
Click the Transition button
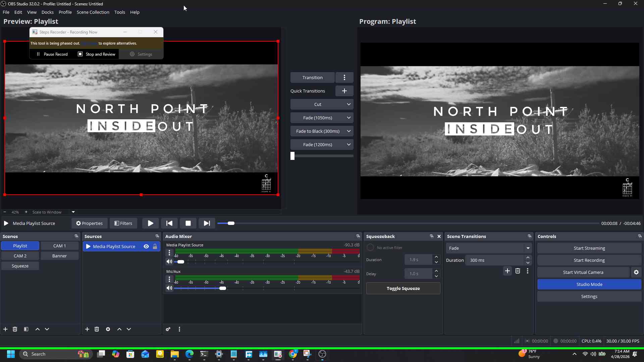[x=313, y=77]
